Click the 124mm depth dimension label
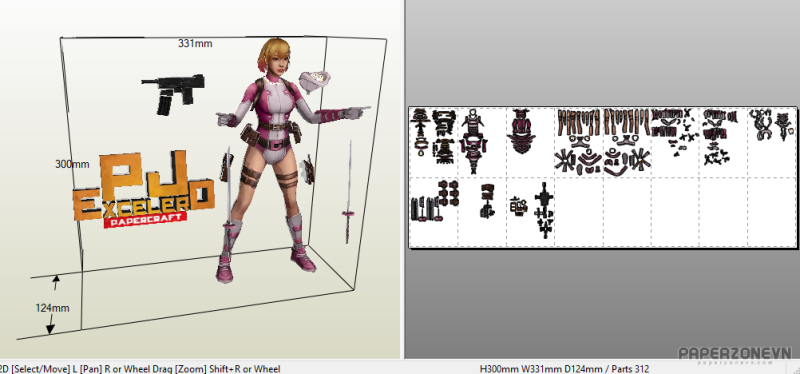 52,308
